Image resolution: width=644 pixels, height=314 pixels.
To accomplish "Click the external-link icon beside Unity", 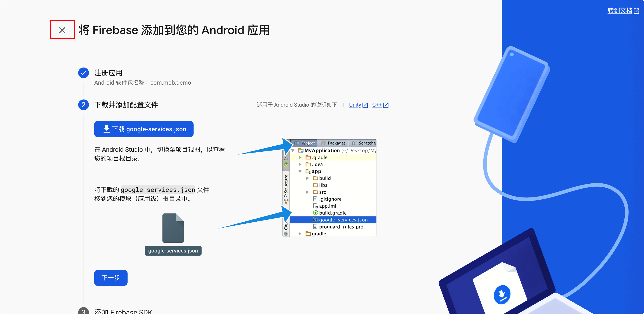I will tap(365, 105).
